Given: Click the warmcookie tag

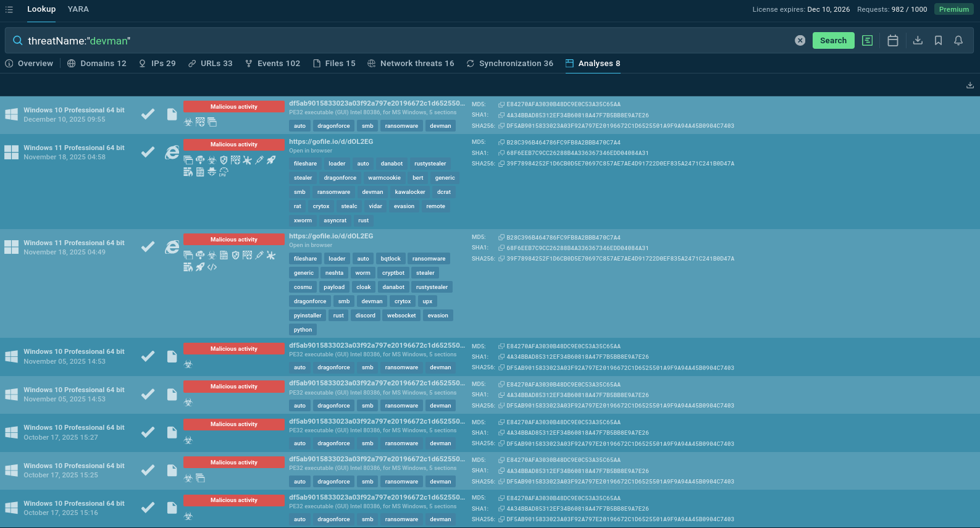Looking at the screenshot, I should click(x=384, y=178).
